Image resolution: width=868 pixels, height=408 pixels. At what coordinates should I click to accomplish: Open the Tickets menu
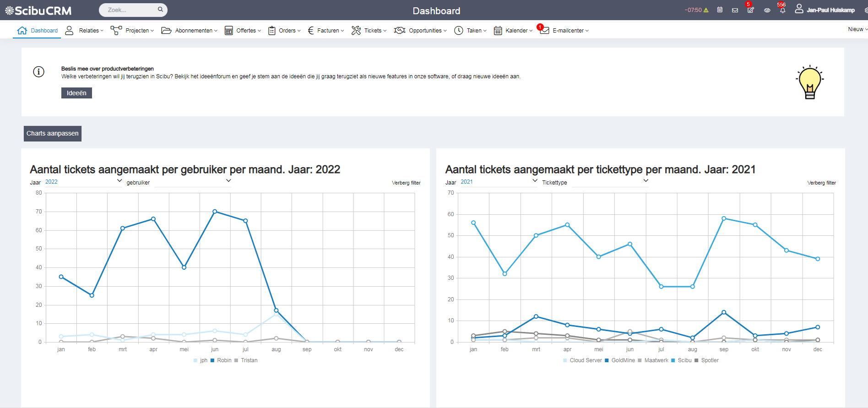point(369,30)
